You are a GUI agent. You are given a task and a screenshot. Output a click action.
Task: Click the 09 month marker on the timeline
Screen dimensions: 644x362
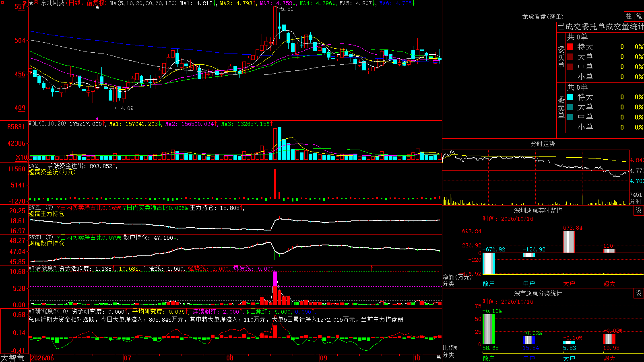324,358
